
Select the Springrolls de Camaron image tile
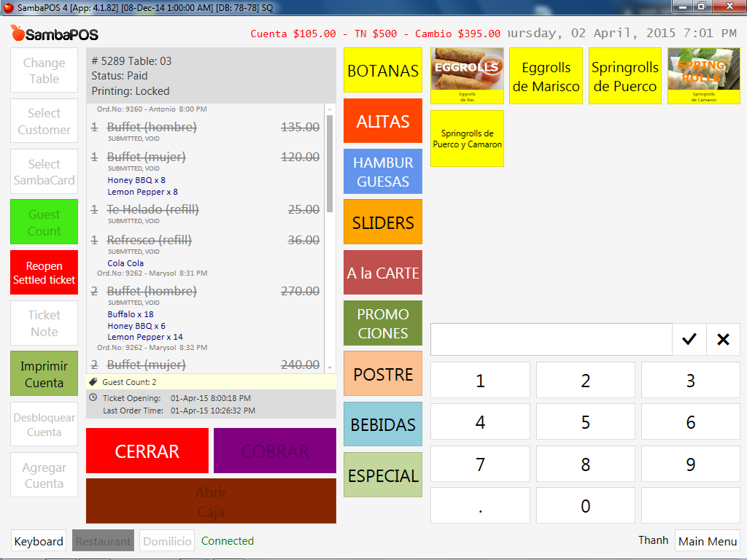[x=703, y=76]
